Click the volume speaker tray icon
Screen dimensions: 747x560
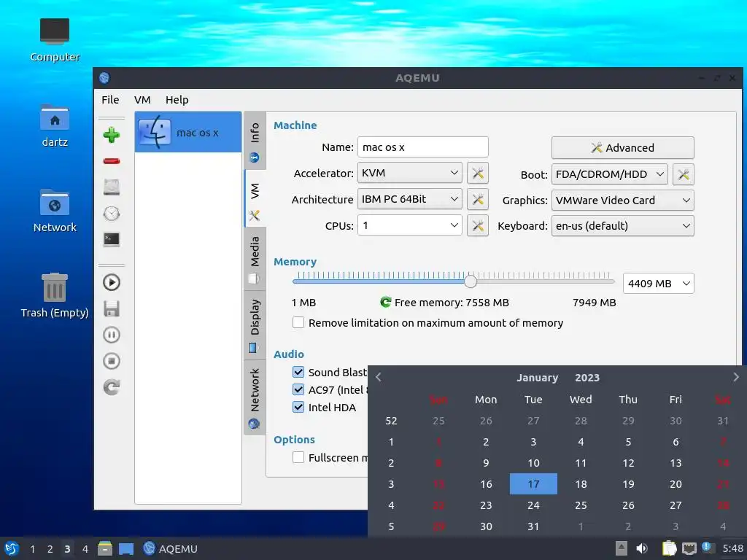pyautogui.click(x=642, y=548)
